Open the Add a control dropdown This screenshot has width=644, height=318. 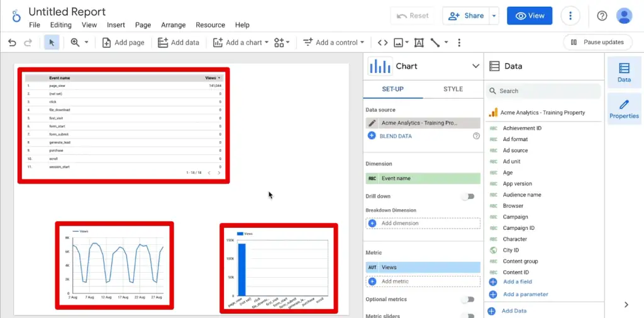(x=333, y=42)
